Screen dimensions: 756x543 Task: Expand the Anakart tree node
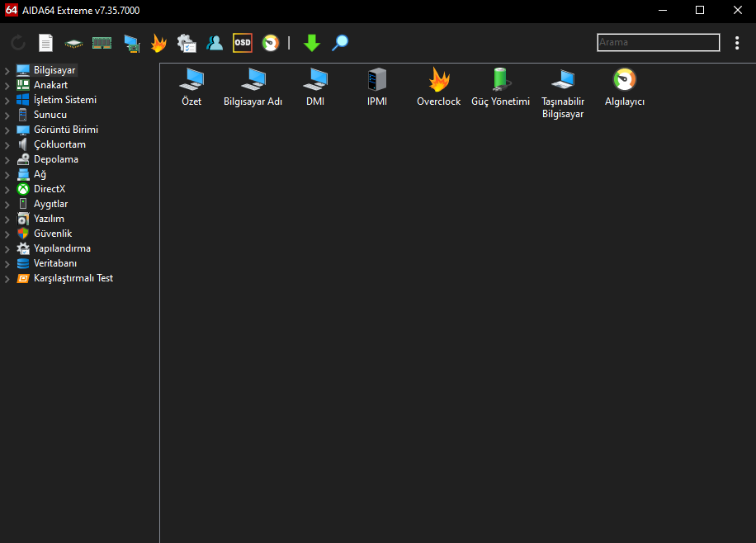[7, 86]
